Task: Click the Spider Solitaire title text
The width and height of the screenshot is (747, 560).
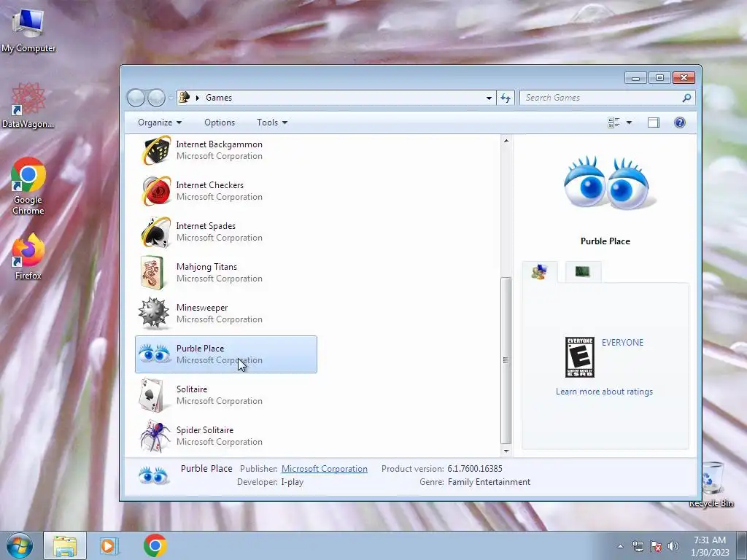Action: (205, 430)
